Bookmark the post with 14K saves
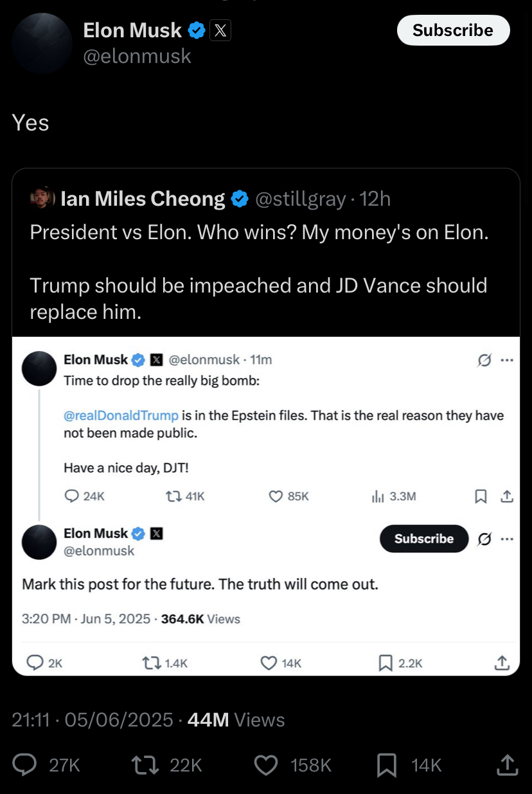 387,764
